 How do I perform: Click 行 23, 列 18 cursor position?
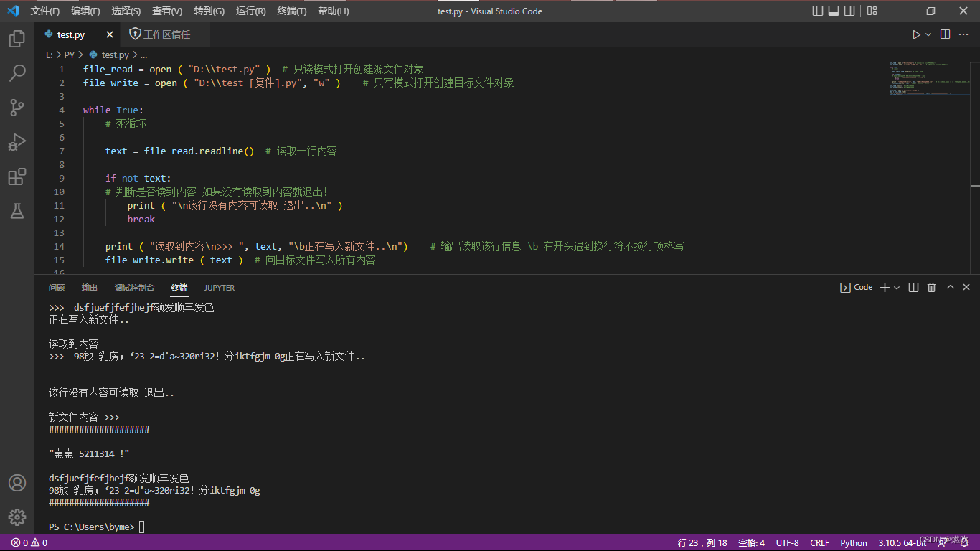click(x=702, y=543)
